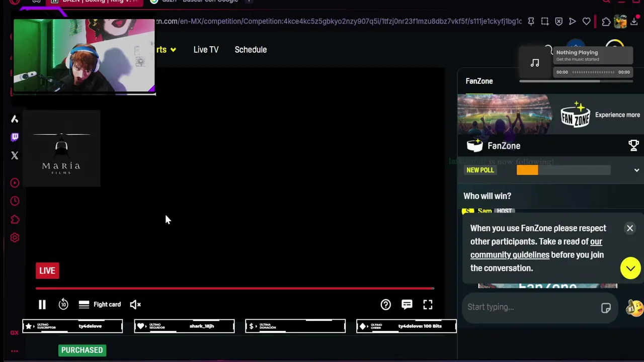The image size is (644, 362).
Task: Open the FanZone panel tab
Action: click(x=479, y=81)
